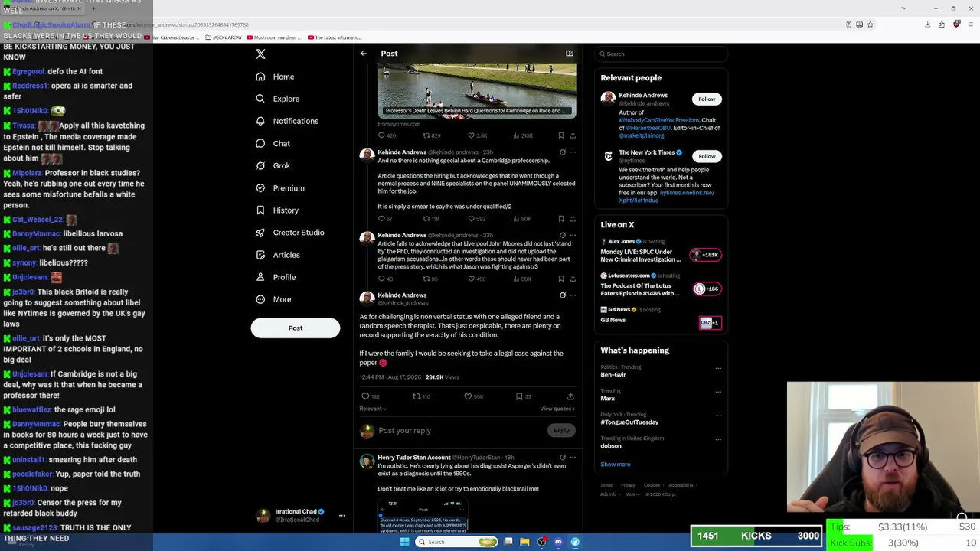
Task: Click the Ben-Gvir trending topic
Action: 613,375
